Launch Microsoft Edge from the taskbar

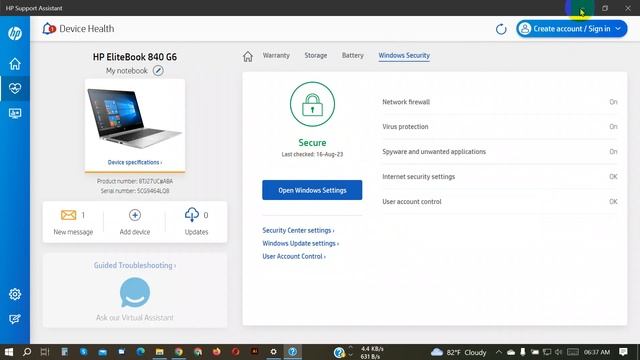pos(140,351)
